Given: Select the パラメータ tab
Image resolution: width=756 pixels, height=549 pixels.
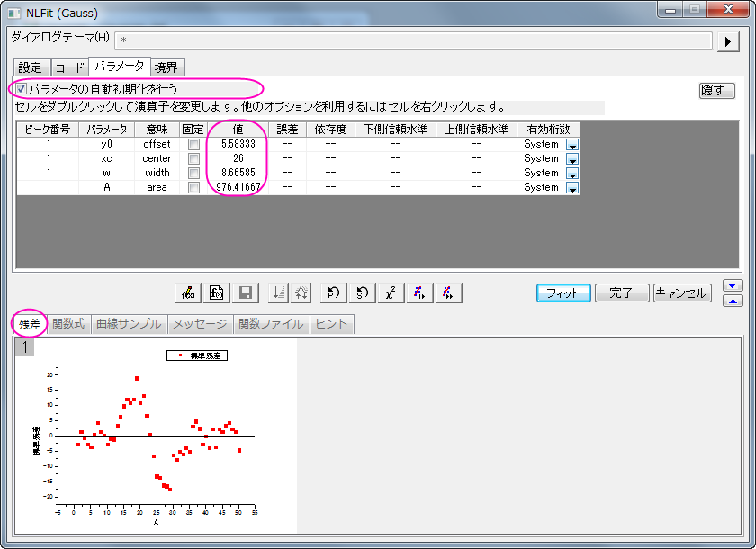Looking at the screenshot, I should 120,67.
